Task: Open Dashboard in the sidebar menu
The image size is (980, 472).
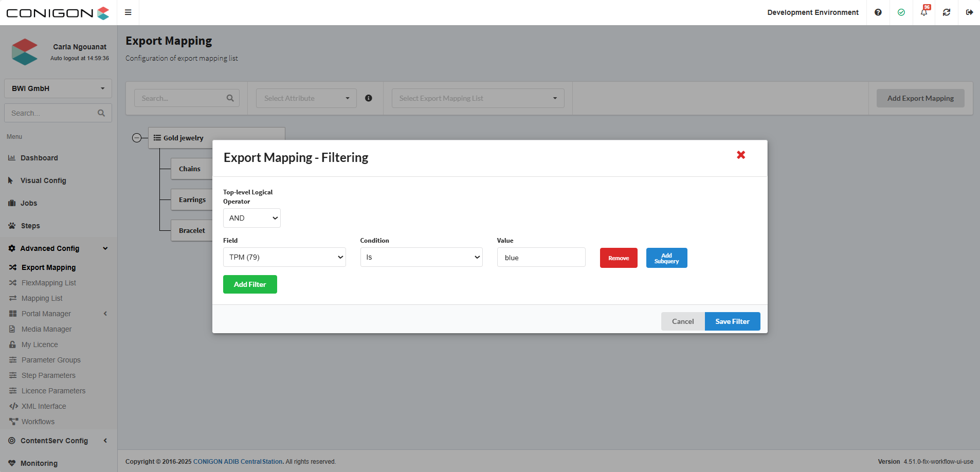Action: pyautogui.click(x=39, y=158)
